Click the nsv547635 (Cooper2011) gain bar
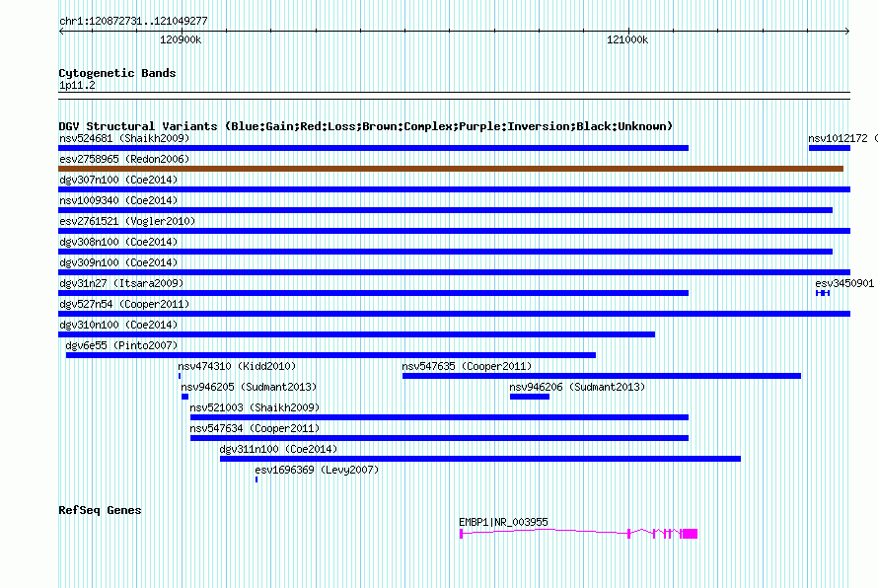The height and width of the screenshot is (588, 878). point(602,376)
